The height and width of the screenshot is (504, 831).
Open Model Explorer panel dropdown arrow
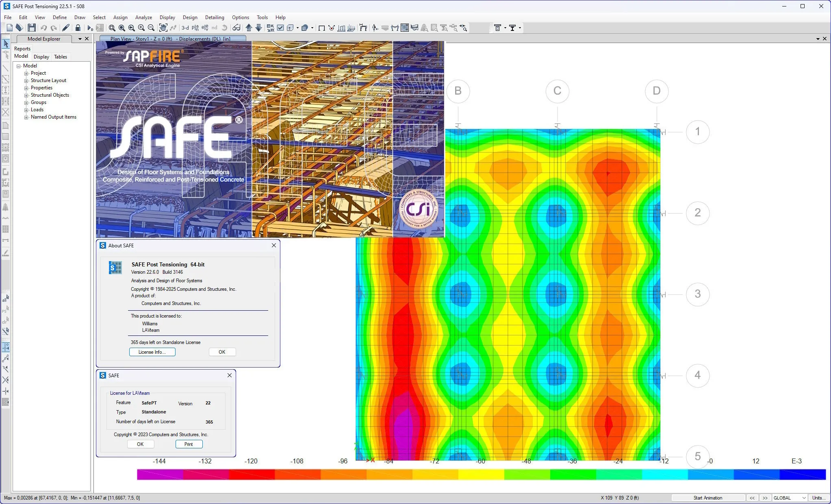[80, 39]
